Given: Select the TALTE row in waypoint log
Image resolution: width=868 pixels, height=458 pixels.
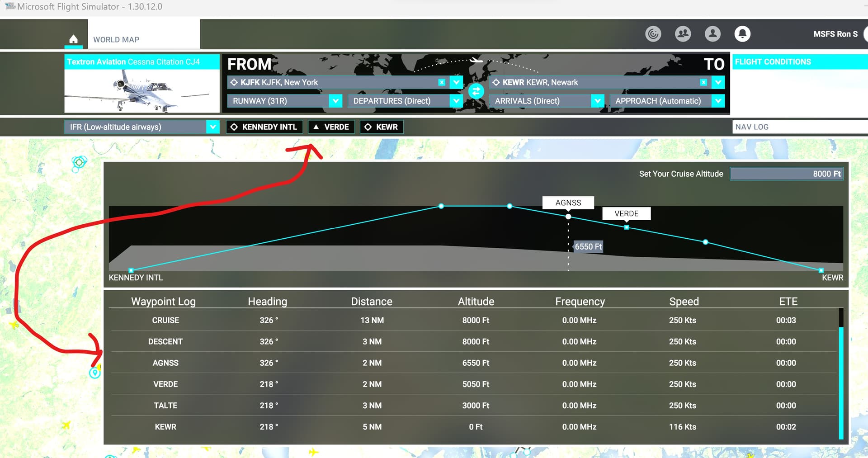Looking at the screenshot, I should coord(473,405).
